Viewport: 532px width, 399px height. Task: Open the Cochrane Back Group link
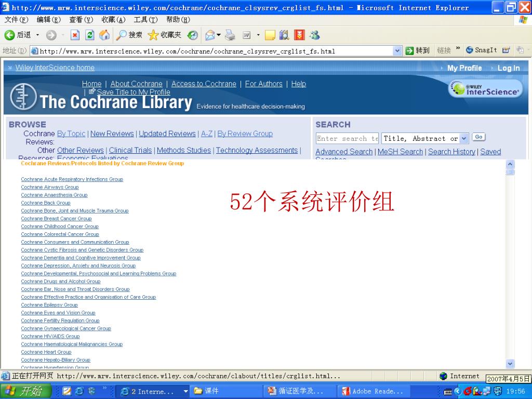(x=46, y=203)
